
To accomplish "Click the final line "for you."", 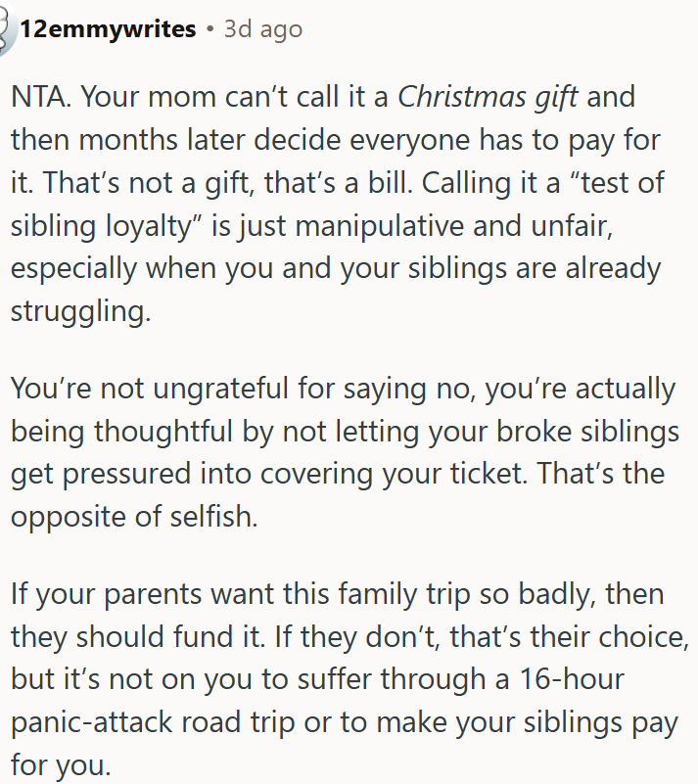I will [61, 765].
